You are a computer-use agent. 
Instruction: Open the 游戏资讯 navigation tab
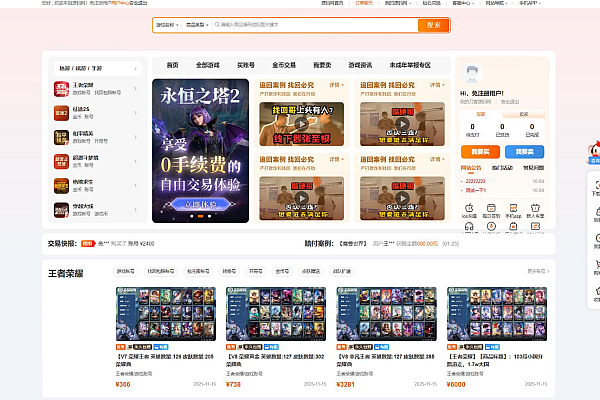360,65
